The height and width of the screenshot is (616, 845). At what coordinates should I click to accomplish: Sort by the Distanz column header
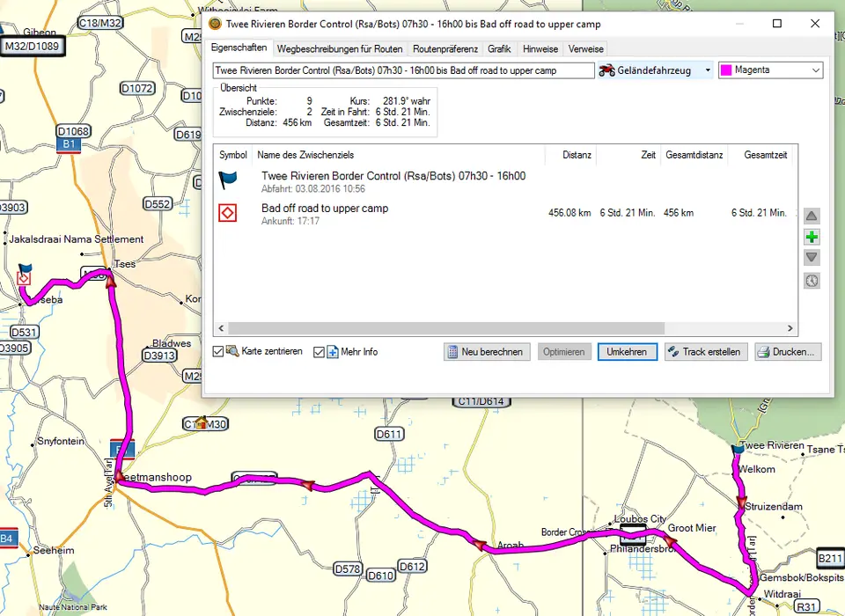coord(570,155)
